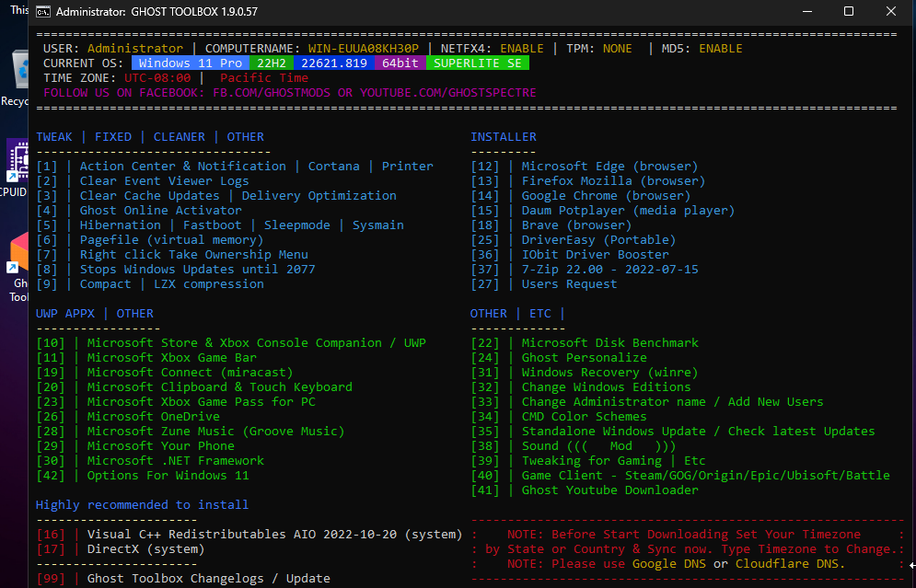Click option 99 Ghost Toolbox Changelogs / Update
This screenshot has height=588, width=916.
click(x=183, y=578)
